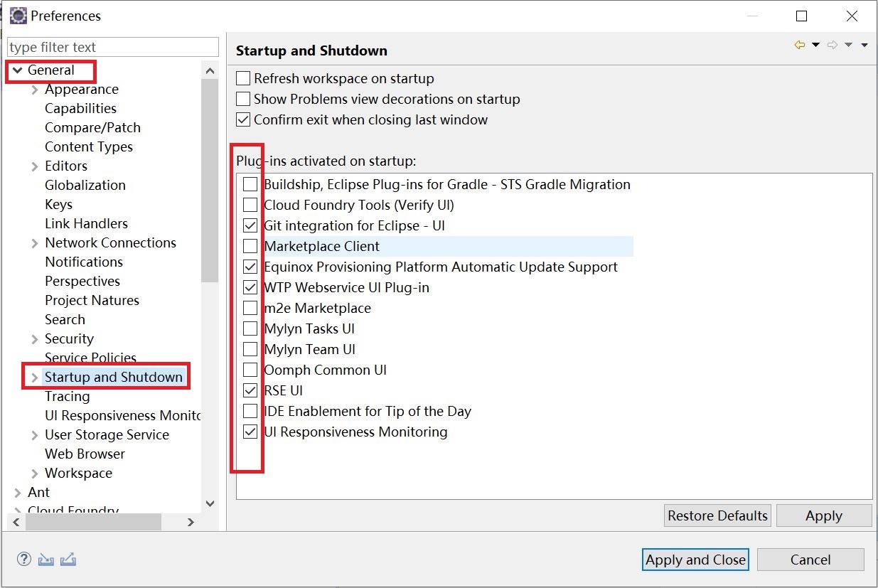Select Keys in the preferences tree

[x=58, y=205]
